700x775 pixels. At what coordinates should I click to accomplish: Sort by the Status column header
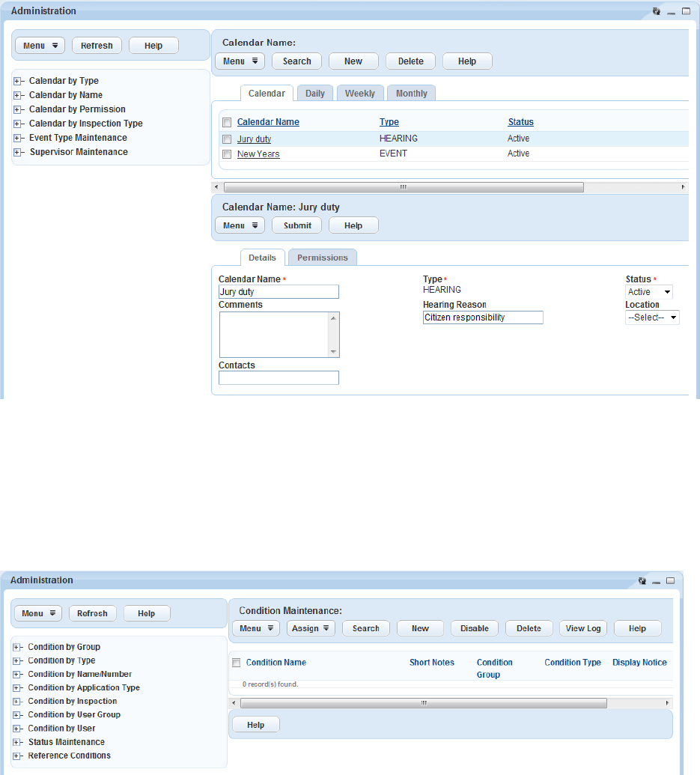click(x=520, y=122)
